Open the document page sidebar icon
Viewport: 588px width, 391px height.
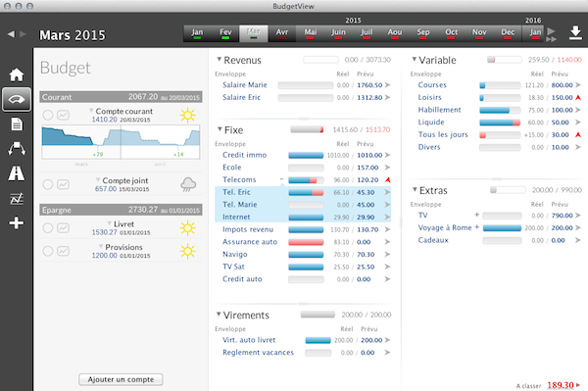coord(17,124)
